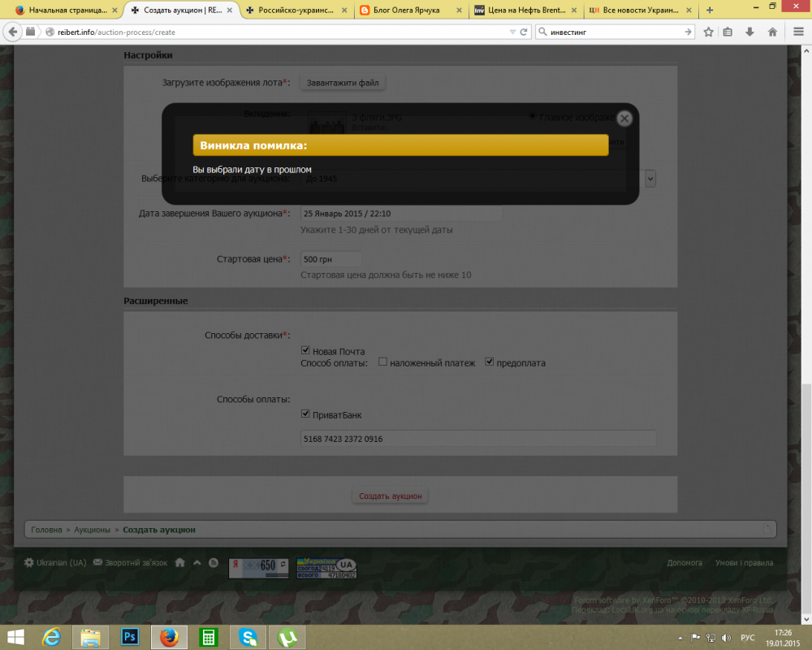812x650 pixels.
Task: Switch to Российско-украинс... tab
Action: (x=296, y=10)
